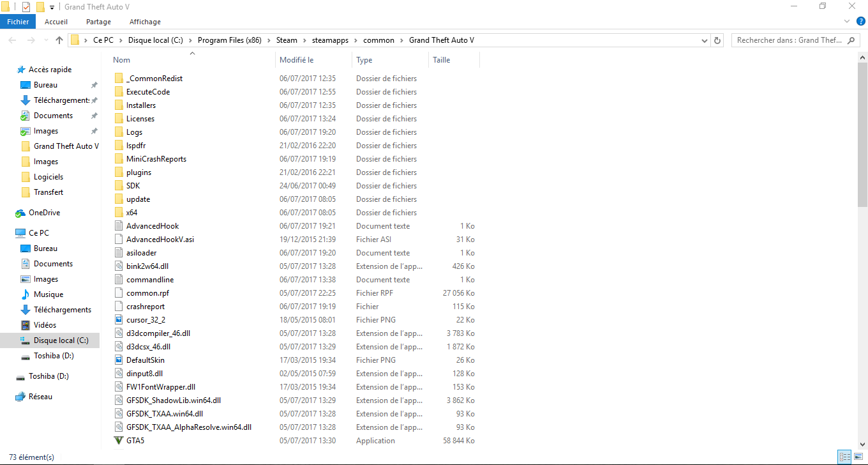Expand the breadcrumb arrow after Disque local (C:)
The image size is (868, 465).
coord(190,40)
